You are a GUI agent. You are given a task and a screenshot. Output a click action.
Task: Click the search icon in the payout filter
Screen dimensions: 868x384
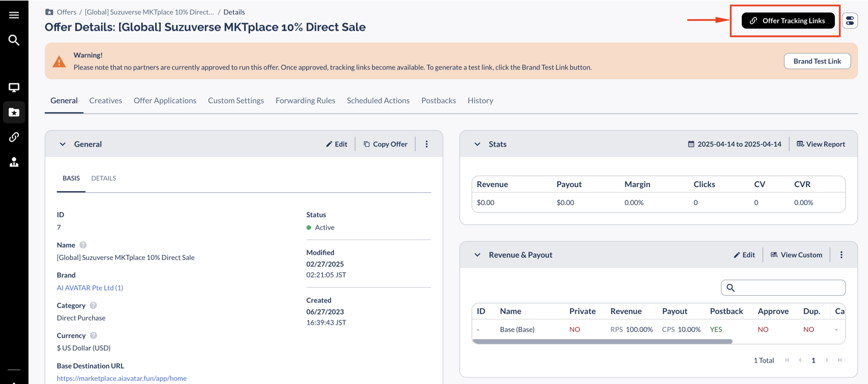click(731, 288)
